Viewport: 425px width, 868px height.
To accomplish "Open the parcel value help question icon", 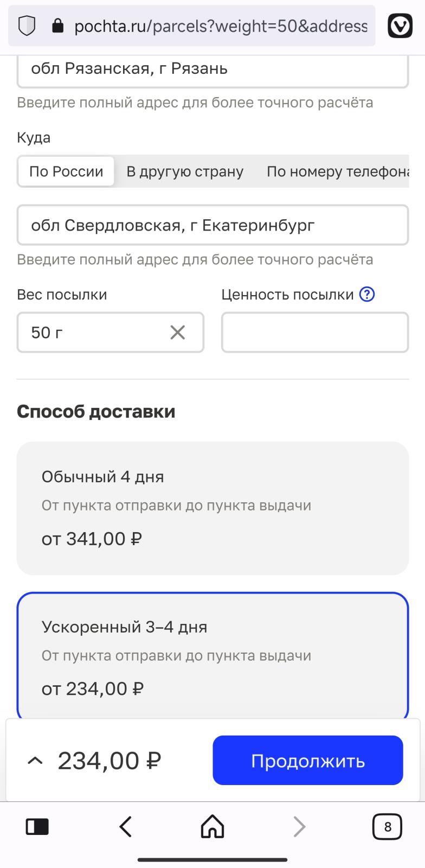I will click(x=368, y=295).
